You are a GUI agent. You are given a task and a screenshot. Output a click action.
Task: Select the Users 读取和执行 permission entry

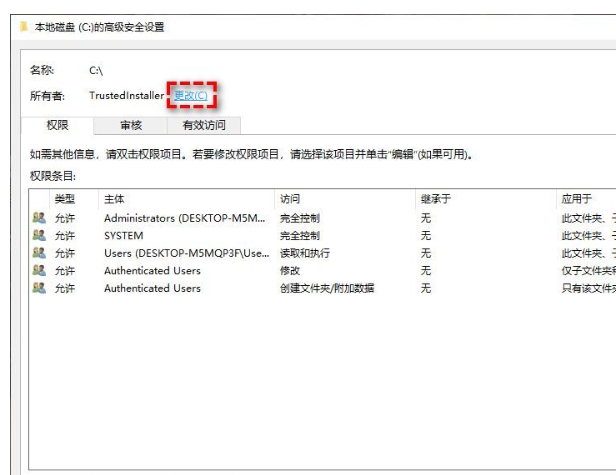(186, 253)
